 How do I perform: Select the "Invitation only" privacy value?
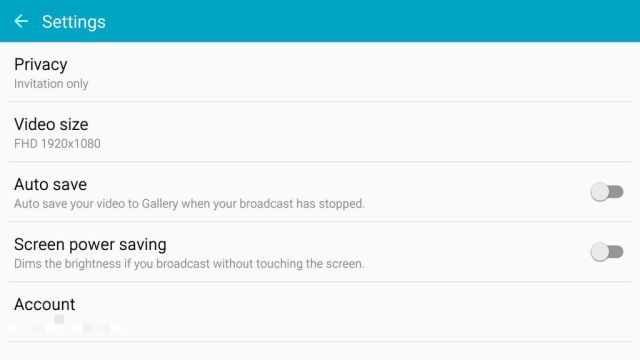tap(51, 84)
